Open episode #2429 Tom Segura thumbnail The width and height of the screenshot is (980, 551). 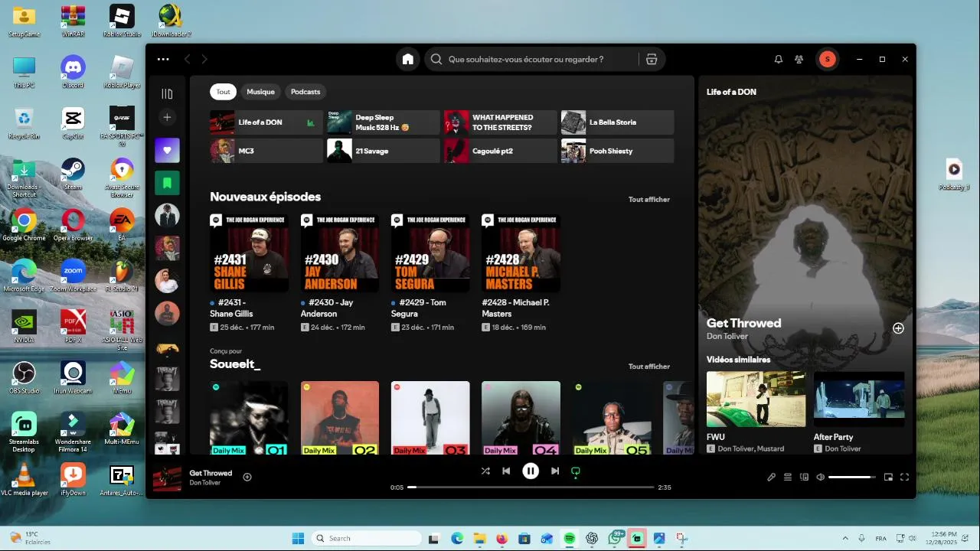click(x=430, y=253)
